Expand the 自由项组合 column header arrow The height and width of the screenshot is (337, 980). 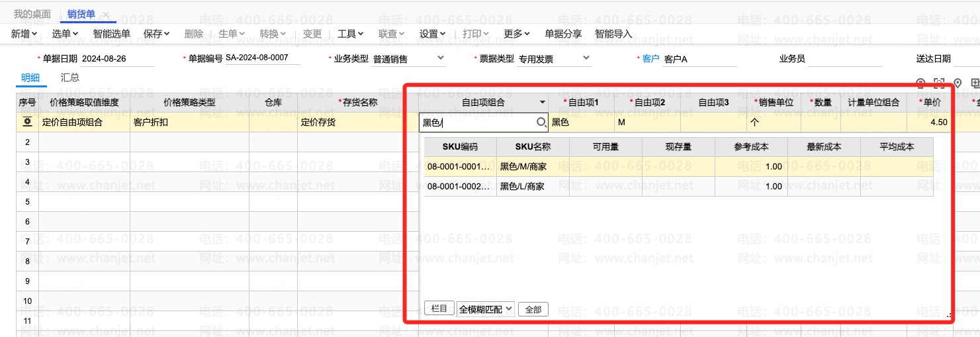[543, 103]
